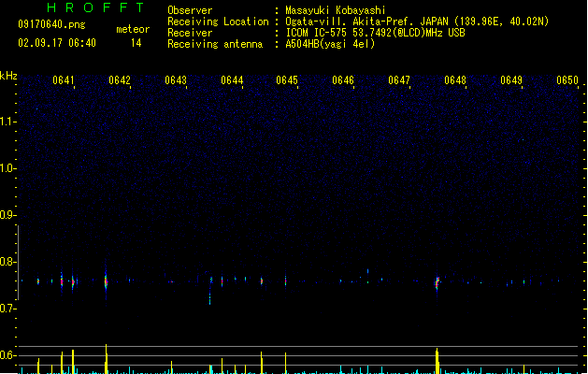Click the 0648 time axis label
588x374 pixels.
coord(455,80)
